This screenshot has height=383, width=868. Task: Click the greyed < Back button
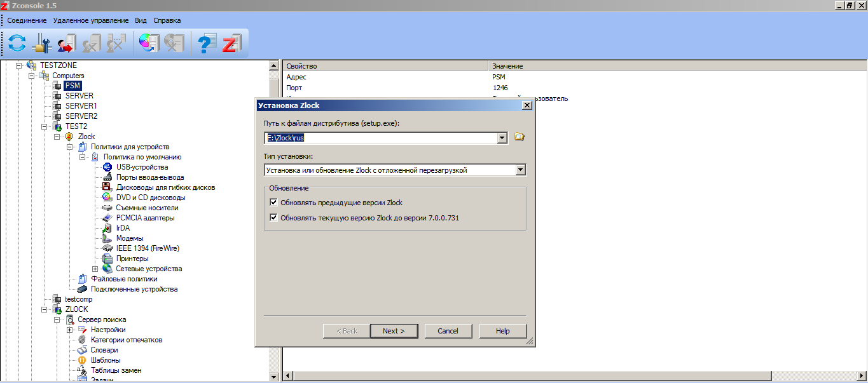click(x=347, y=331)
